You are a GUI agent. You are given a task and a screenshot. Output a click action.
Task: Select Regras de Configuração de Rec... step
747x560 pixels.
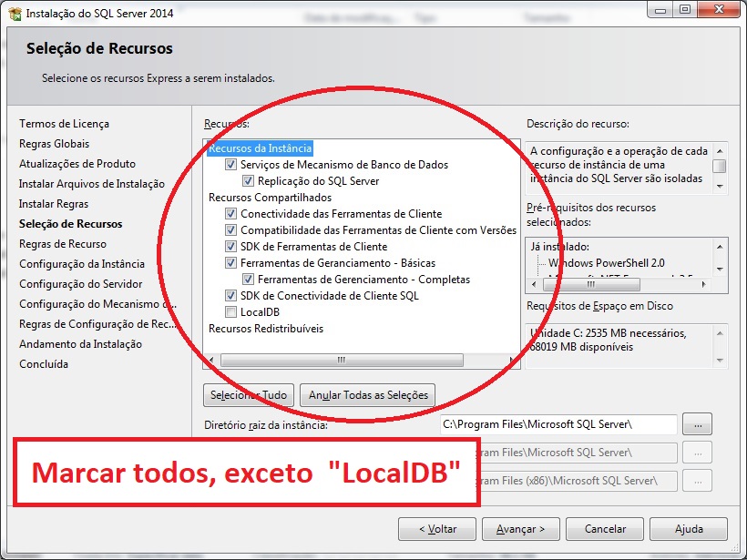(x=97, y=324)
